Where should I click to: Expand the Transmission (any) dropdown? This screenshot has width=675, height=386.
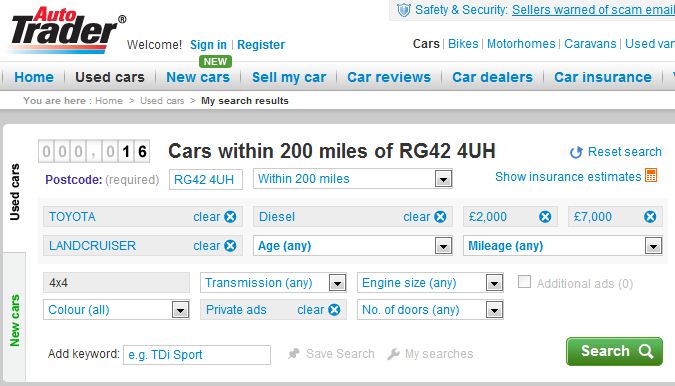[273, 283]
